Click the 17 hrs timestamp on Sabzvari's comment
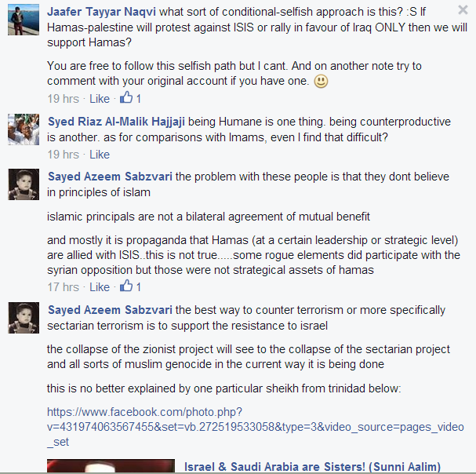This screenshot has width=476, height=474. coord(64,287)
